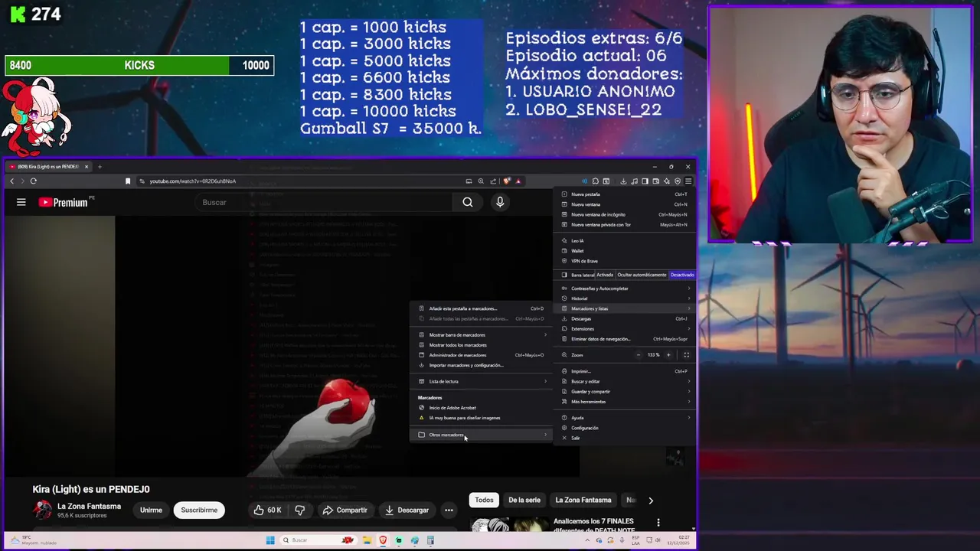The height and width of the screenshot is (551, 980).
Task: Click the Unirme button
Action: click(x=151, y=510)
